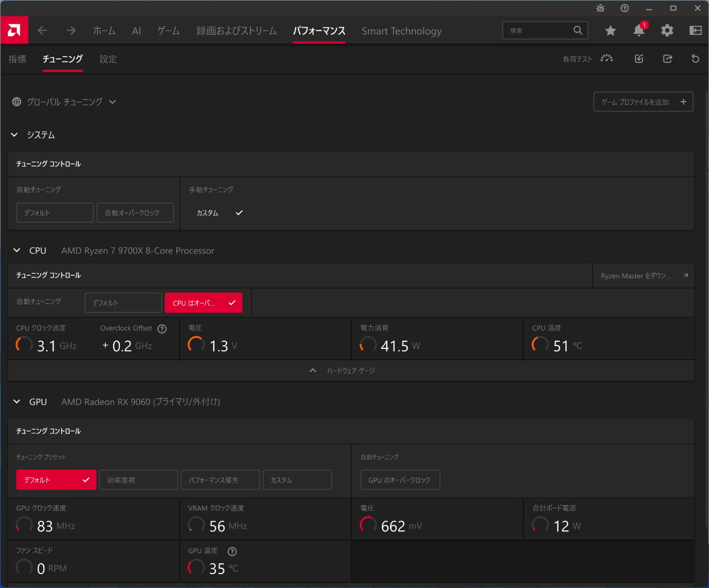
Task: Select 自動オーバークロック tuning option
Action: click(135, 213)
